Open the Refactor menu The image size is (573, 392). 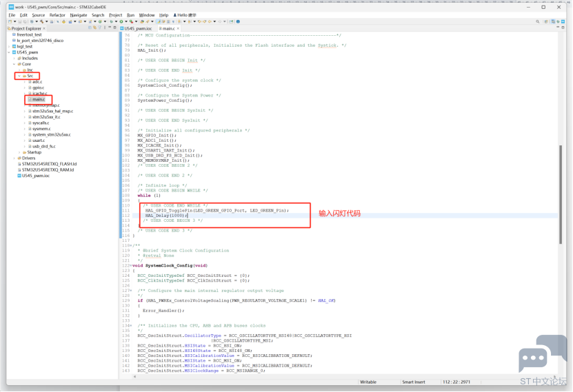57,15
